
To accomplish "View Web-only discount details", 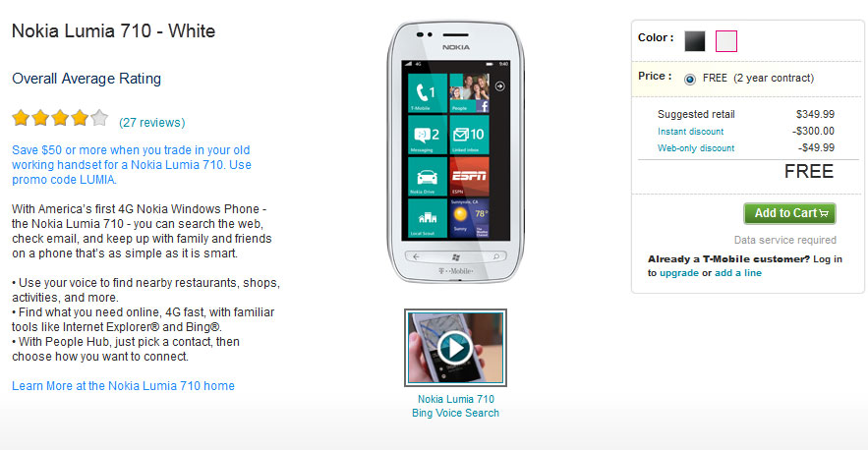I will coord(696,147).
